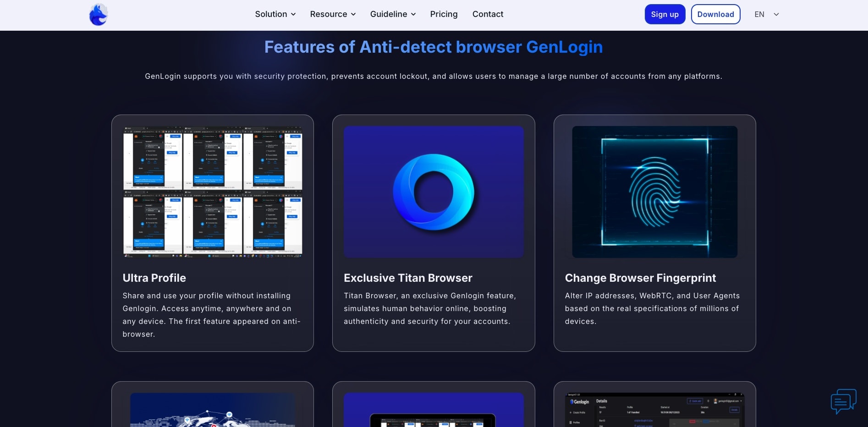Screen dimensions: 868x427
Task: Select the Exclusive Titan Browser heading
Action: click(408, 278)
